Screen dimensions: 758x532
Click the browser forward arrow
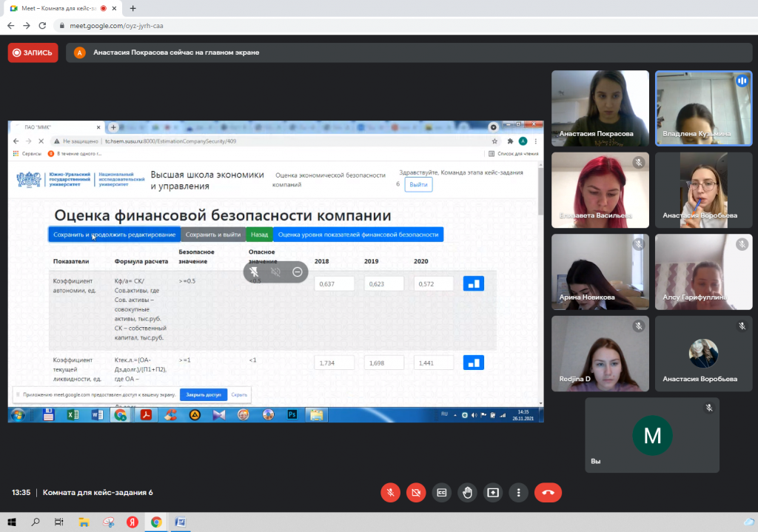pyautogui.click(x=27, y=26)
